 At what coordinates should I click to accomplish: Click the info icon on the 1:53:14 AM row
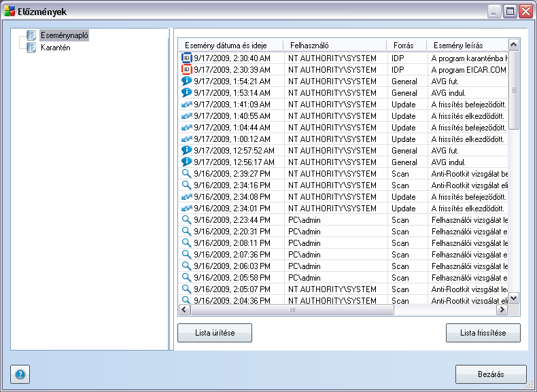[187, 92]
